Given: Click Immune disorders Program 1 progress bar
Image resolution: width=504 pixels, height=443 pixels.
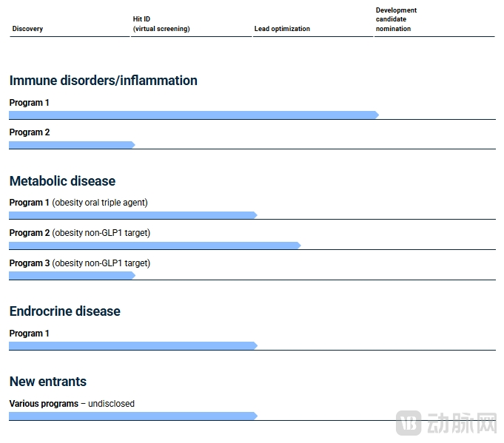Looking at the screenshot, I should coord(194,115).
